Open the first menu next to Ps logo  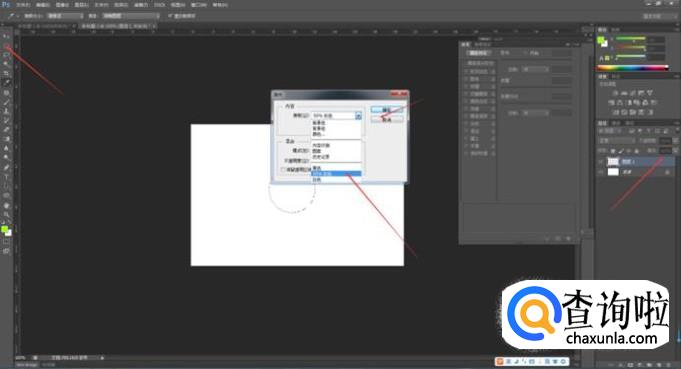pyautogui.click(x=23, y=5)
